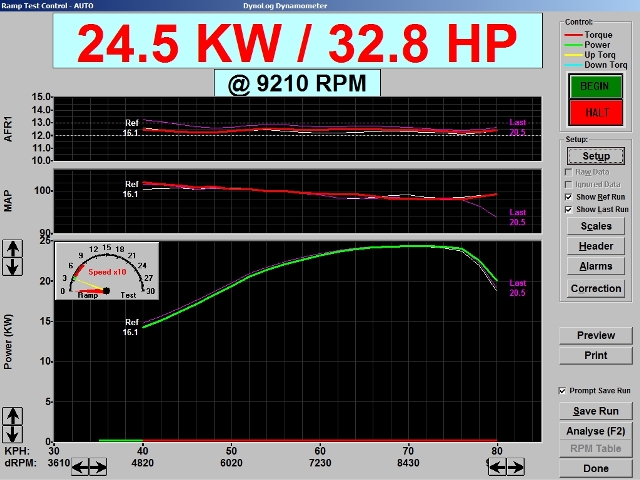
Task: Open the Scales settings
Action: (x=596, y=226)
